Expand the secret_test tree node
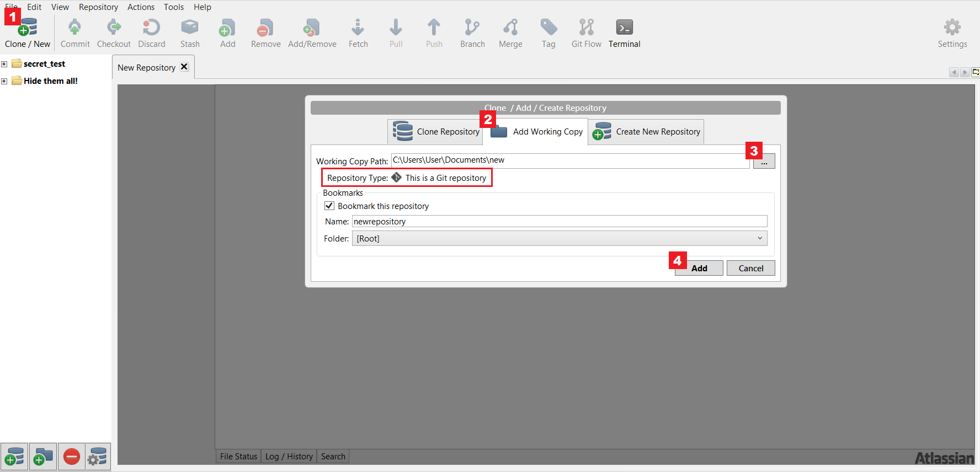Screen dimensions: 980x472 [x=4, y=64]
